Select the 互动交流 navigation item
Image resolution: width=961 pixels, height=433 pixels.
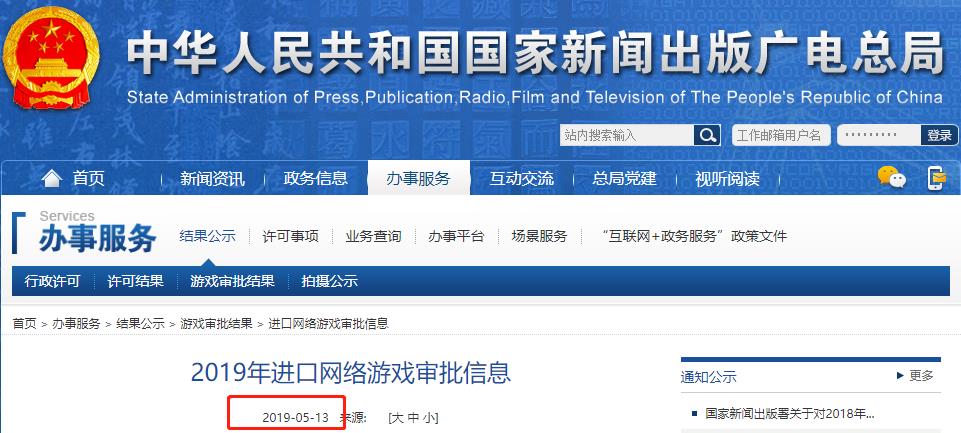point(521,179)
